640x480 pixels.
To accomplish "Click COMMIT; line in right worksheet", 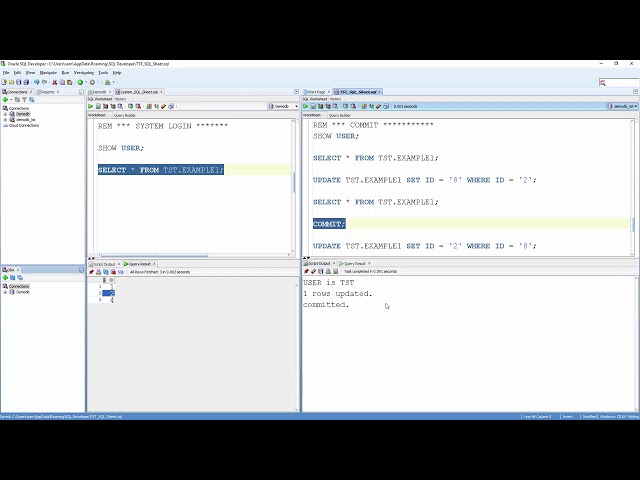I will tap(329, 224).
